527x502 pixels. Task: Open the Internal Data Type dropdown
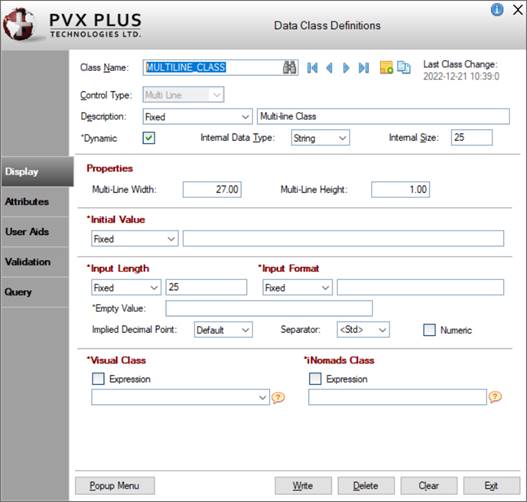pos(320,138)
